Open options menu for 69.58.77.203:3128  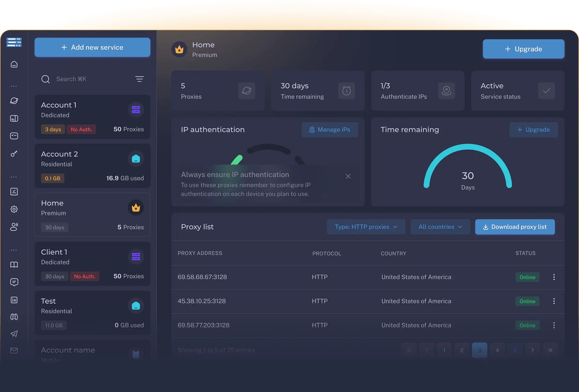pyautogui.click(x=554, y=325)
